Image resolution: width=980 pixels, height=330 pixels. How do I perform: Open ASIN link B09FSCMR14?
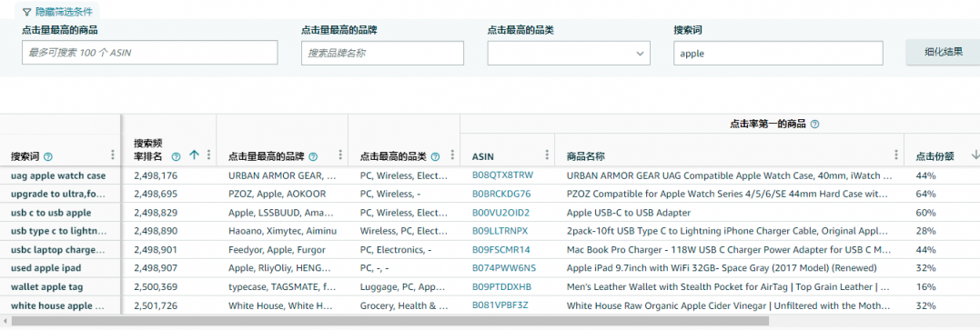pos(500,249)
